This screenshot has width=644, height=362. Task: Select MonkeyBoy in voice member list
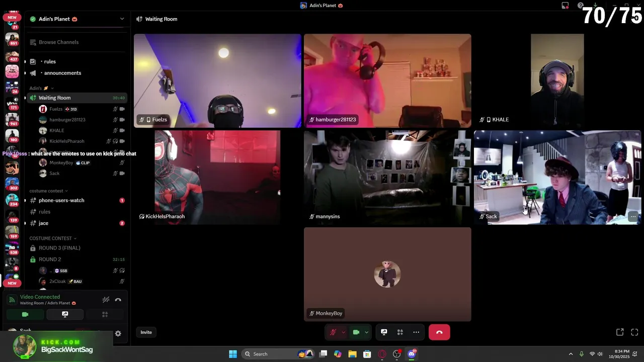tap(82, 163)
